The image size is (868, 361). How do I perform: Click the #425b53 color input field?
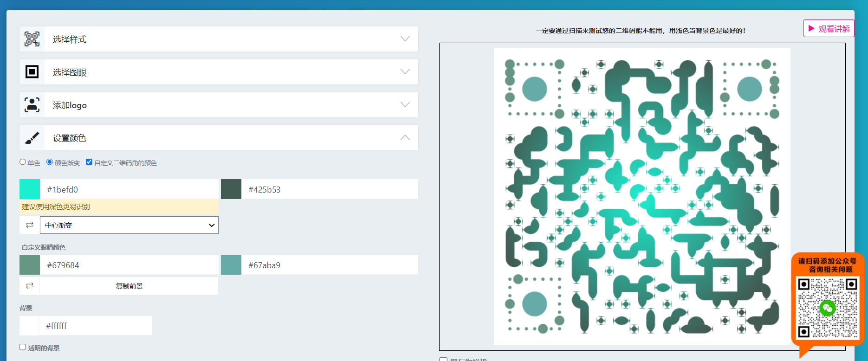tap(330, 189)
